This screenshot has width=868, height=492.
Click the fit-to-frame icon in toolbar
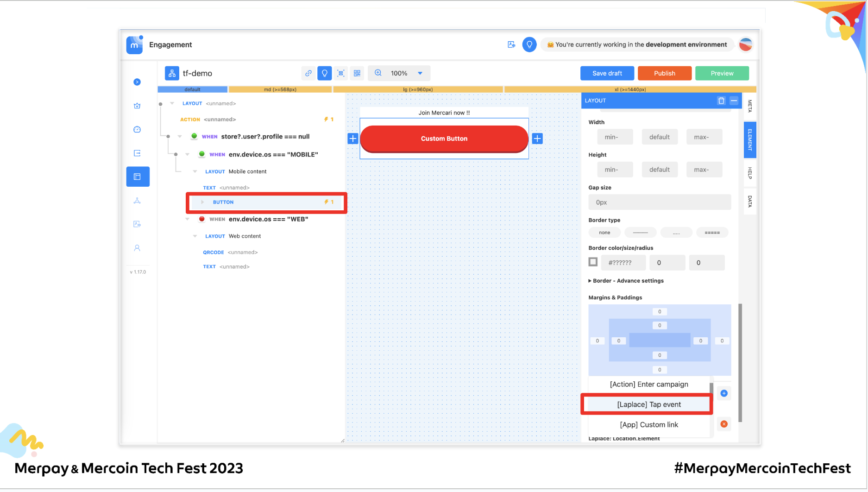tap(341, 73)
